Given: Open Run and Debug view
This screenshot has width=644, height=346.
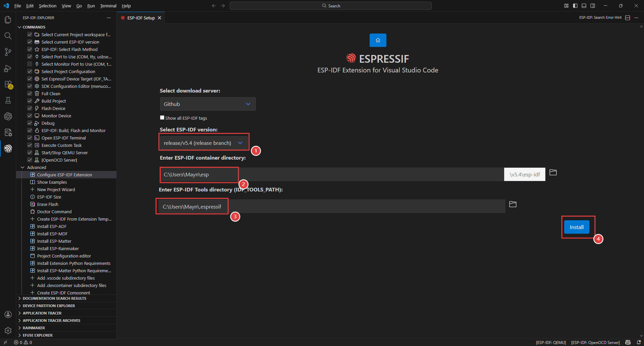Looking at the screenshot, I should coord(8,68).
